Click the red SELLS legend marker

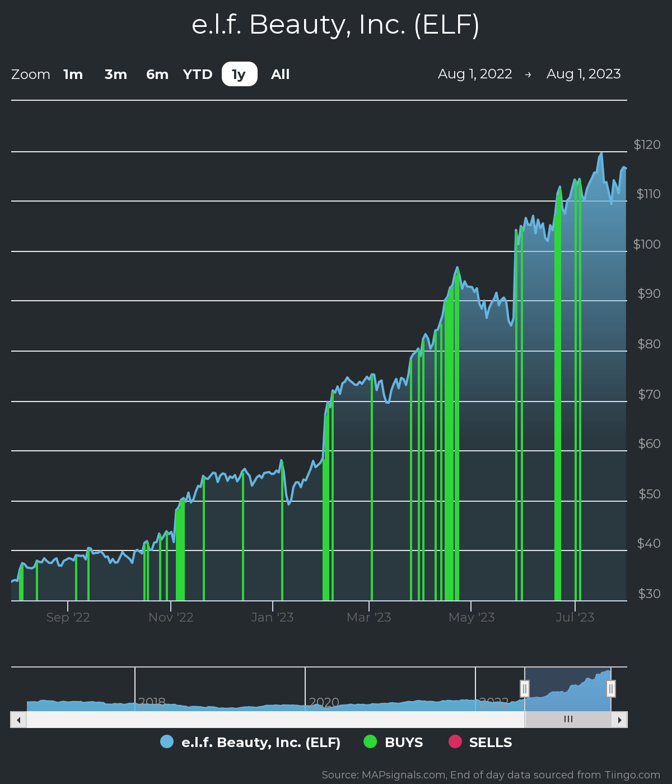pos(455,741)
